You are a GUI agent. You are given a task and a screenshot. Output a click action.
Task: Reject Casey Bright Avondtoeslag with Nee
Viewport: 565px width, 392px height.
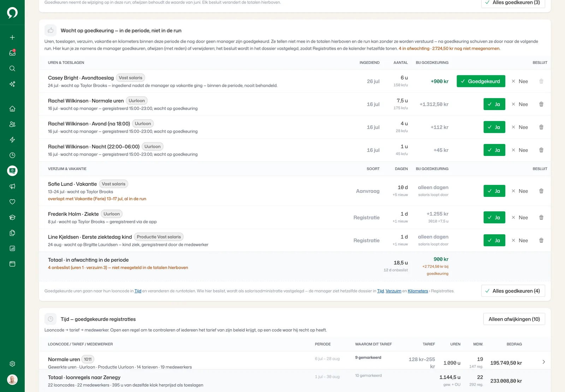520,81
